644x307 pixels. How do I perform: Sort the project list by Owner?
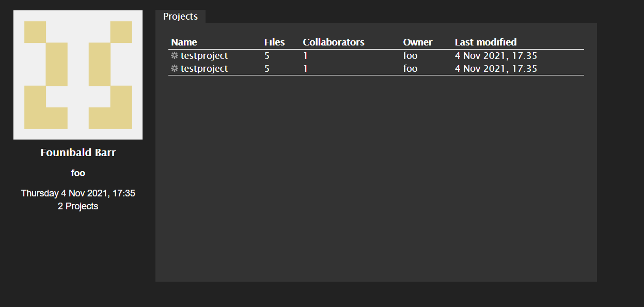[418, 42]
